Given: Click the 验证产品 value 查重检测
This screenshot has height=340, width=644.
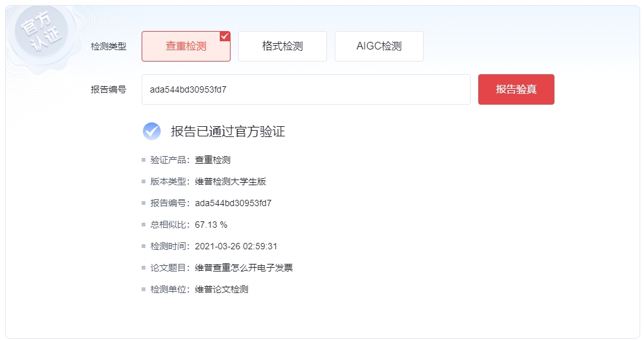Looking at the screenshot, I should pyautogui.click(x=213, y=160).
